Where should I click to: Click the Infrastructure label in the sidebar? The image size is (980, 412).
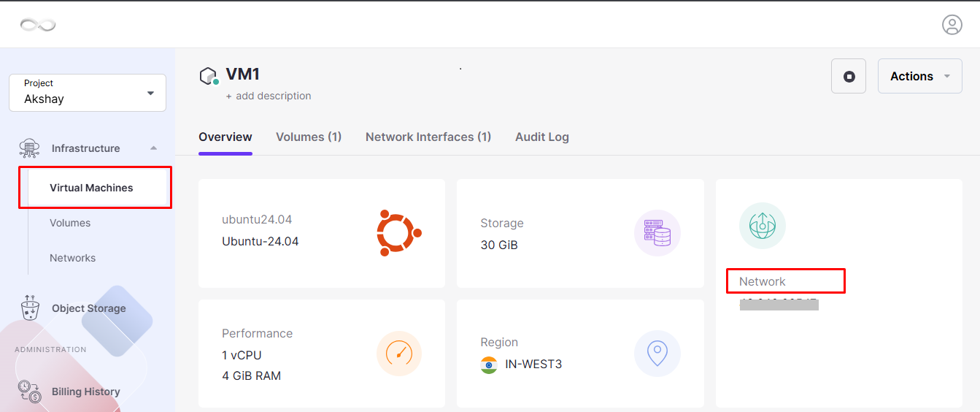(x=85, y=148)
